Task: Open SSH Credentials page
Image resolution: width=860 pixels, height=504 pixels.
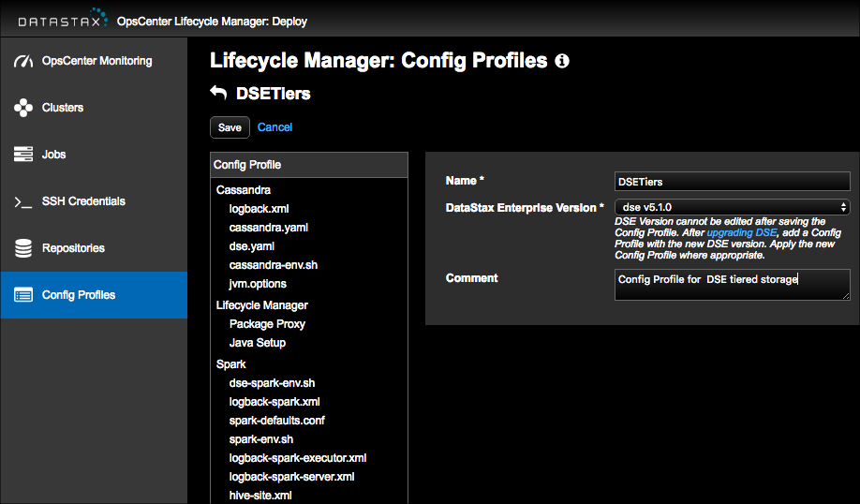Action: (94, 201)
